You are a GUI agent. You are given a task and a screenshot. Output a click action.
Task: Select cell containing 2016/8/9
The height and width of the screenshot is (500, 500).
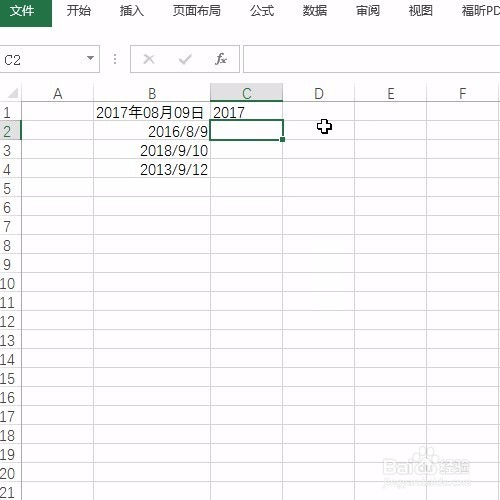pyautogui.click(x=152, y=131)
